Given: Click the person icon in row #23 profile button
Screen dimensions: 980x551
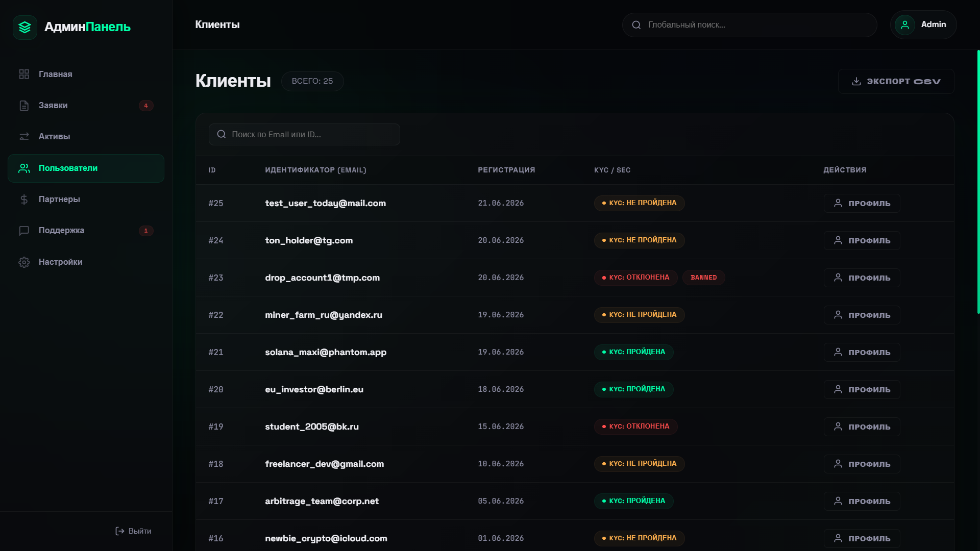Looking at the screenshot, I should [838, 278].
